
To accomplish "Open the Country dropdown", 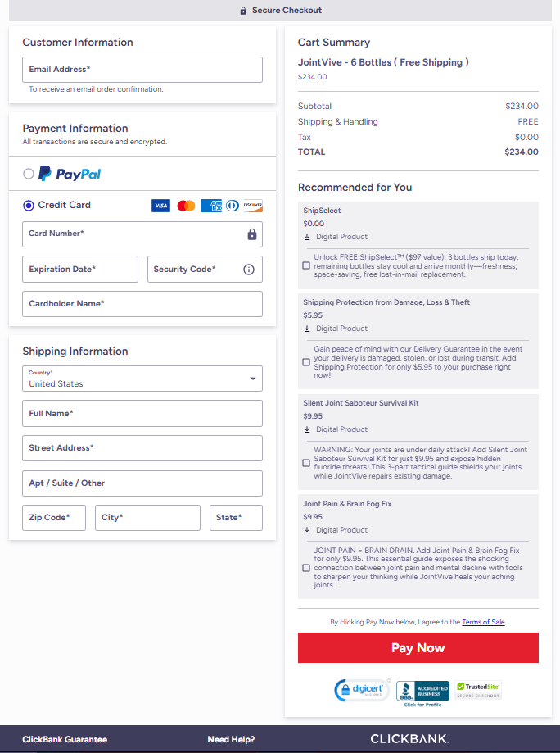I will point(142,378).
